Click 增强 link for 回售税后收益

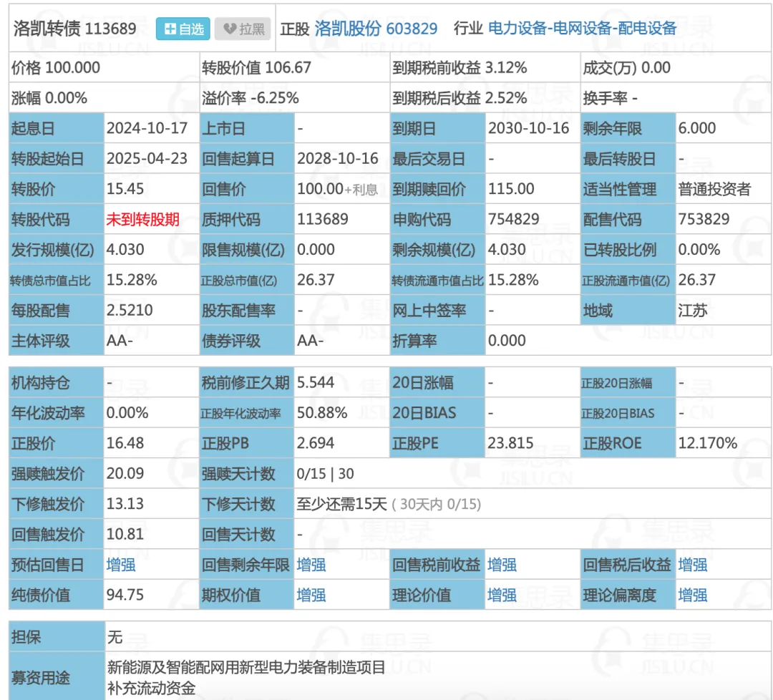point(693,565)
